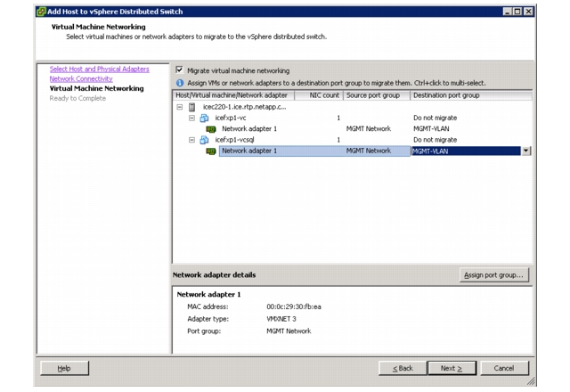Collapse the icefxp1-vcsql tree node
The width and height of the screenshot is (570, 392).
click(x=192, y=140)
